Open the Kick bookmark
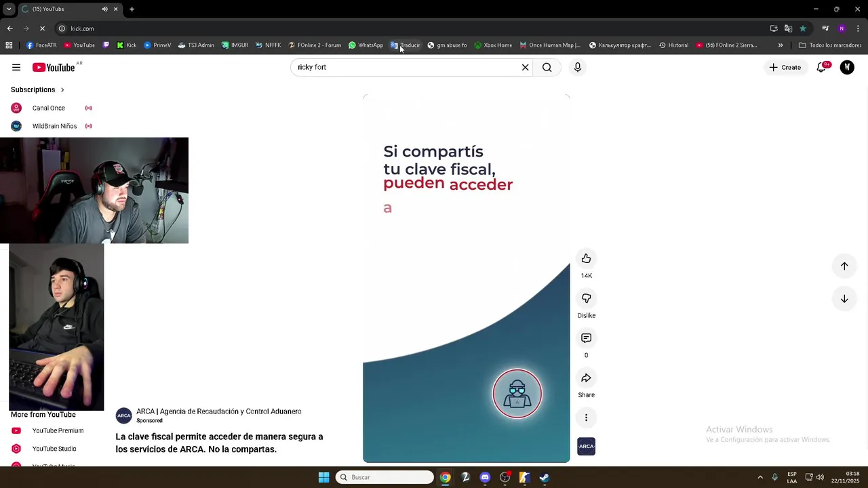 tap(126, 45)
